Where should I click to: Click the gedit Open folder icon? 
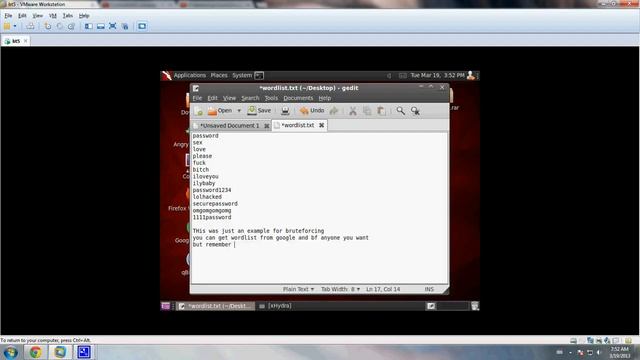tap(212, 111)
